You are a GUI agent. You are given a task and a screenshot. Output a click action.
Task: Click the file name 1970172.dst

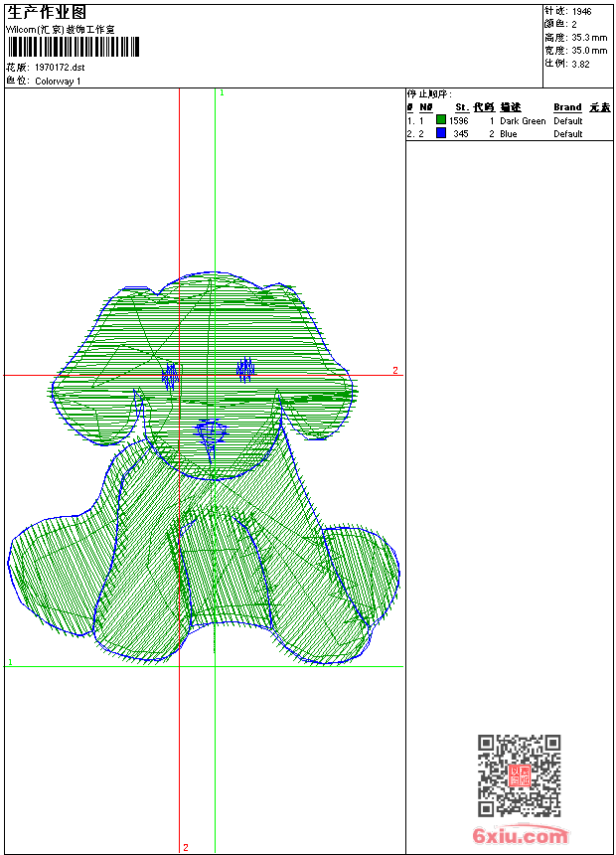60,68
